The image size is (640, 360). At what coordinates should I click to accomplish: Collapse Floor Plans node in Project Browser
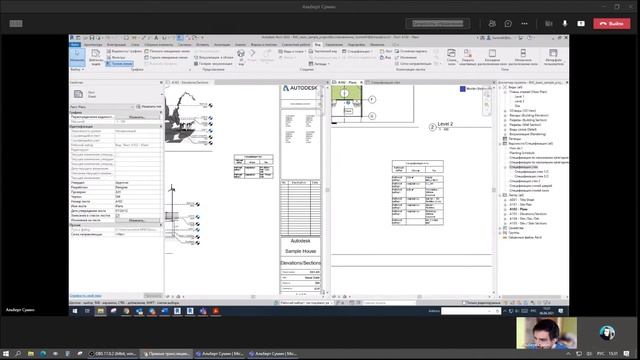coord(505,92)
